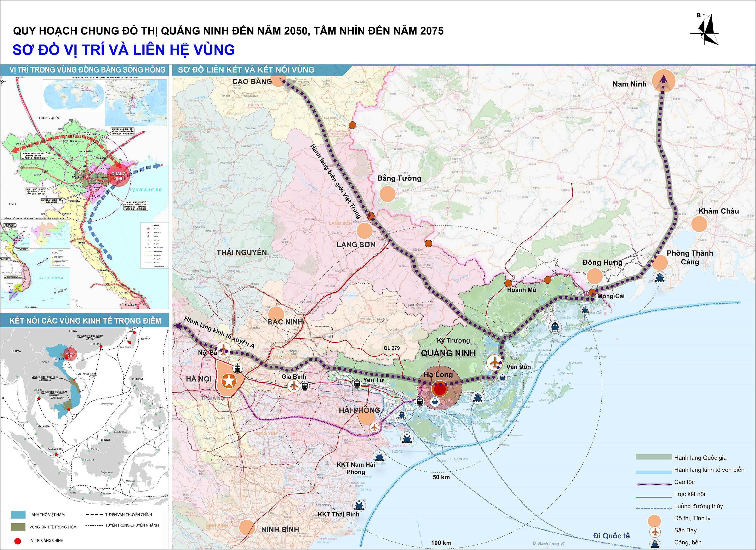The width and height of the screenshot is (756, 550).
Task: Click the Bằng Tường city circle marker
Action: pyautogui.click(x=387, y=194)
